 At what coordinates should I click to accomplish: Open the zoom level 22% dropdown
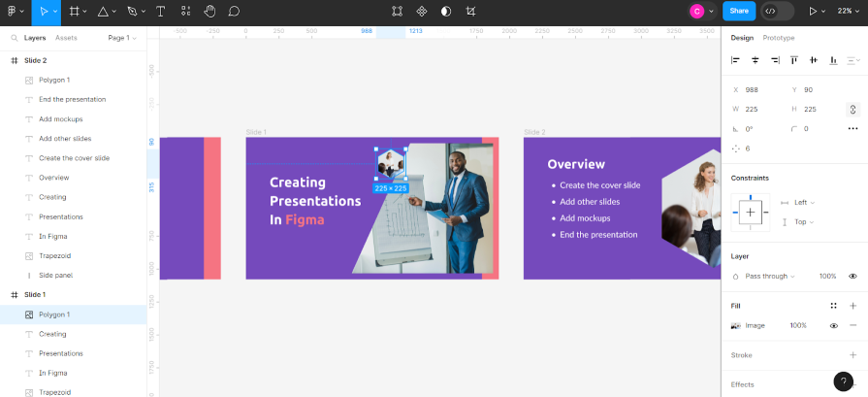(x=848, y=11)
